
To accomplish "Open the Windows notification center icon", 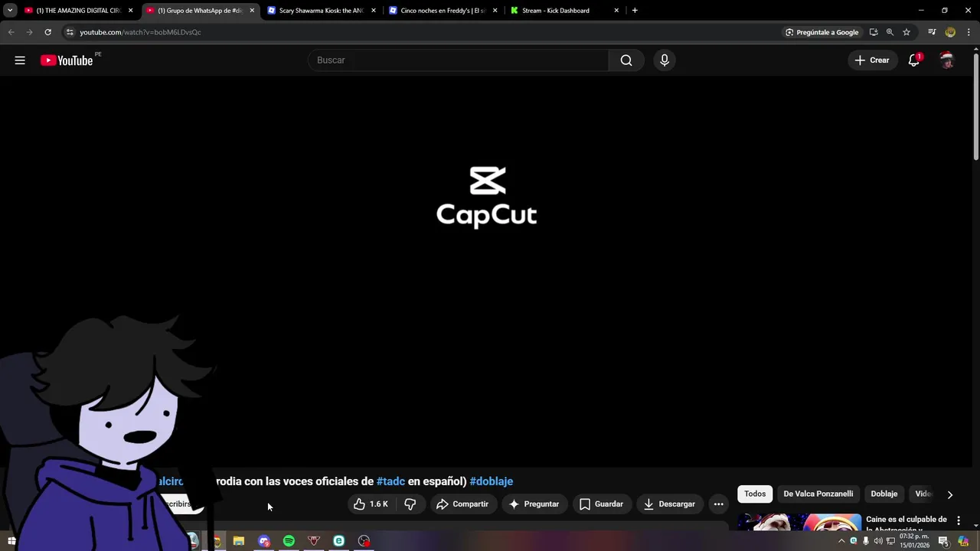I will point(943,541).
